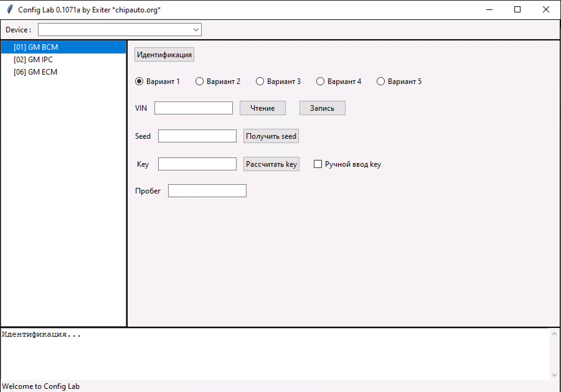The image size is (561, 392).
Task: Click inside the Key input field
Action: click(x=197, y=164)
